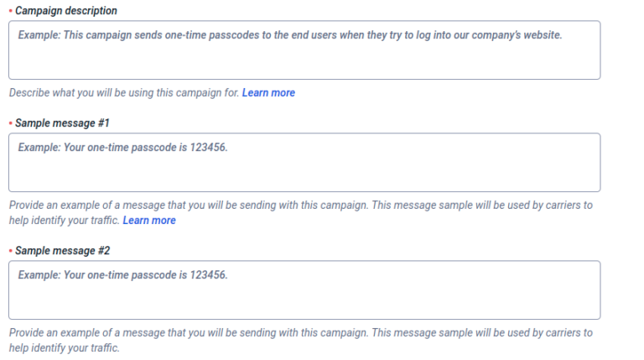Click the final 'help identify your traffic.' line
644x360 pixels.
point(64,347)
